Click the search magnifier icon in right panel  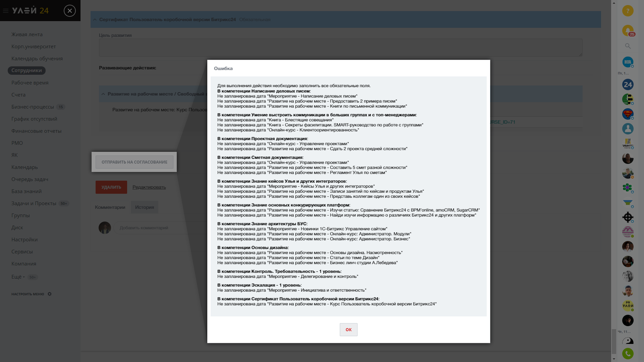click(628, 46)
